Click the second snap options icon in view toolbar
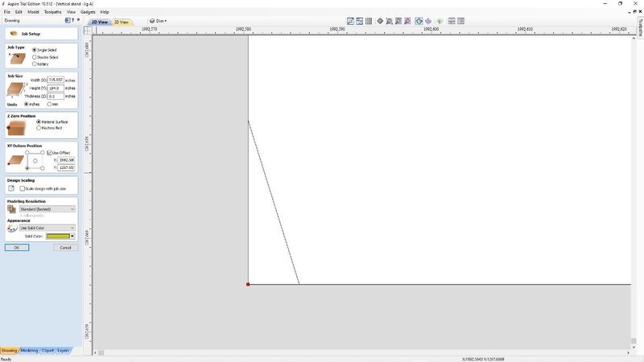 coord(359,21)
